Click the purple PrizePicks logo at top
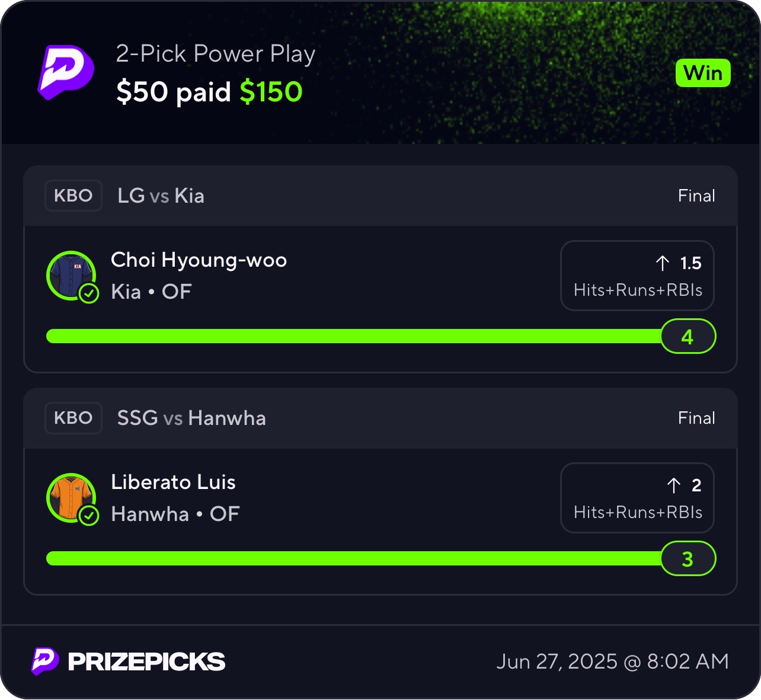This screenshot has height=700, width=761. (x=66, y=72)
